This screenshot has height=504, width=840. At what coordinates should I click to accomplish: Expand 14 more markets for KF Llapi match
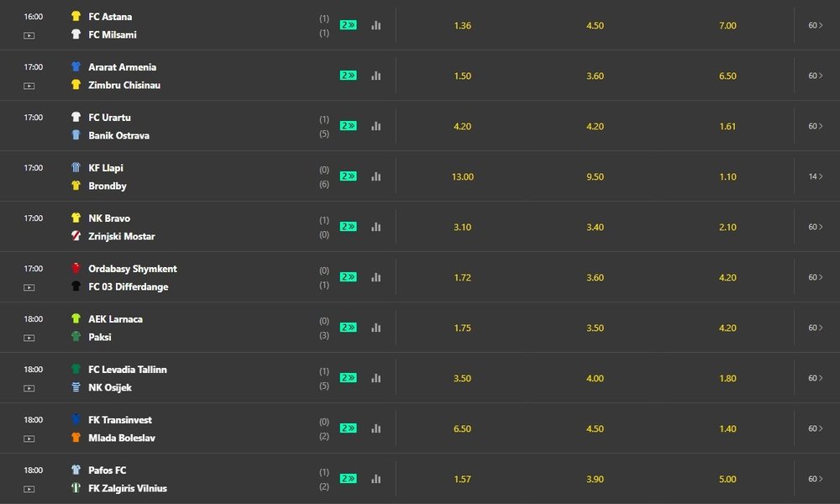[x=815, y=176]
